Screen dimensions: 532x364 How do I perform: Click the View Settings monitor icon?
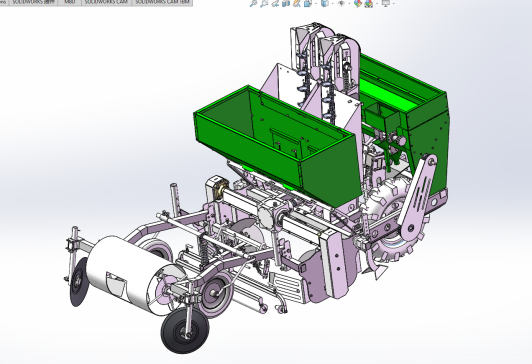386,3
